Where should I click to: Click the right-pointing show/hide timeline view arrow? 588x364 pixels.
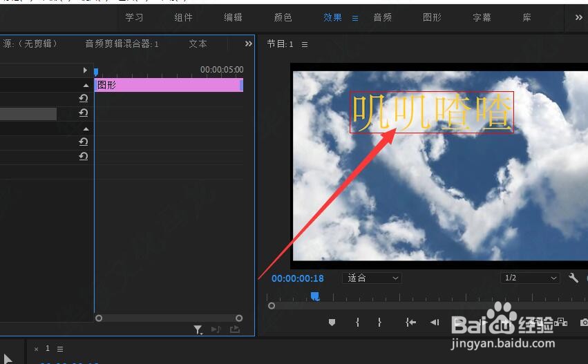pos(85,70)
